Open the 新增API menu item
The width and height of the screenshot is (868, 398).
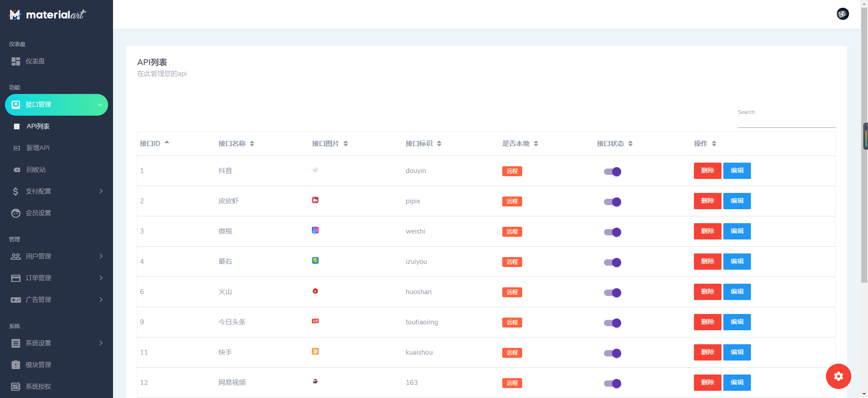38,148
